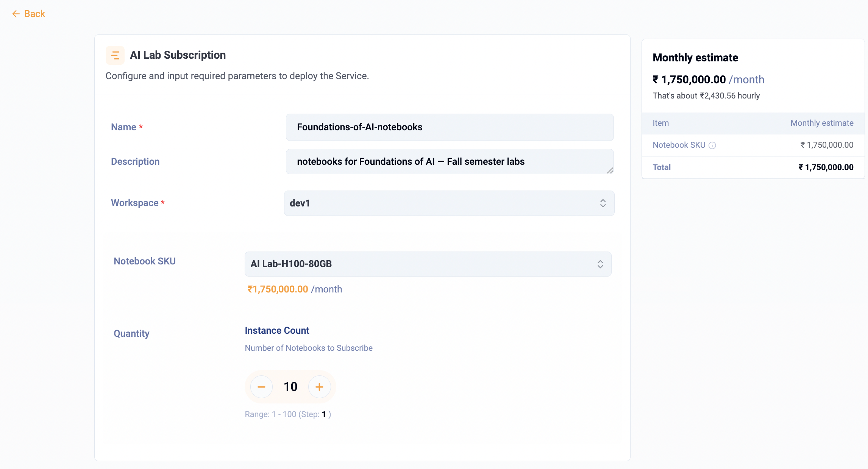Click the info icon beside Notebook SKU

click(712, 145)
